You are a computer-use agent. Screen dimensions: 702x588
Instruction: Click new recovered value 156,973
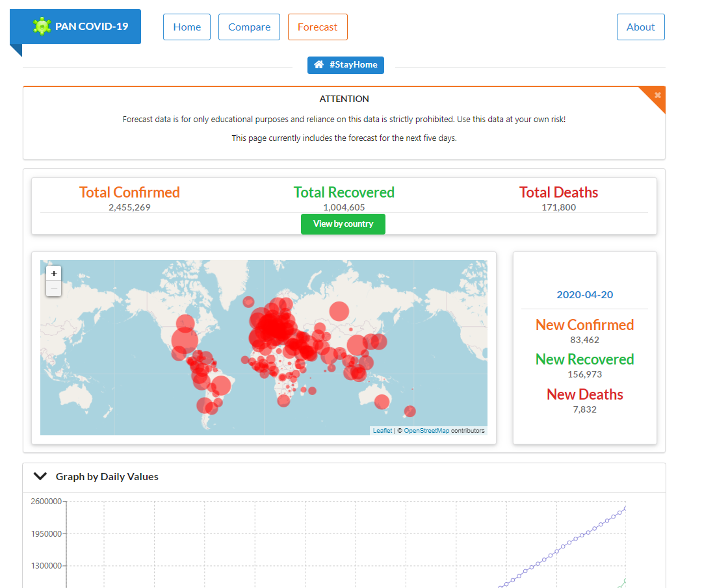585,374
